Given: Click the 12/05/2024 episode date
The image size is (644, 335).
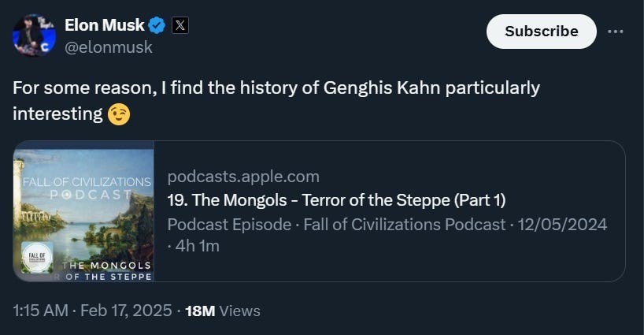Looking at the screenshot, I should [x=562, y=225].
